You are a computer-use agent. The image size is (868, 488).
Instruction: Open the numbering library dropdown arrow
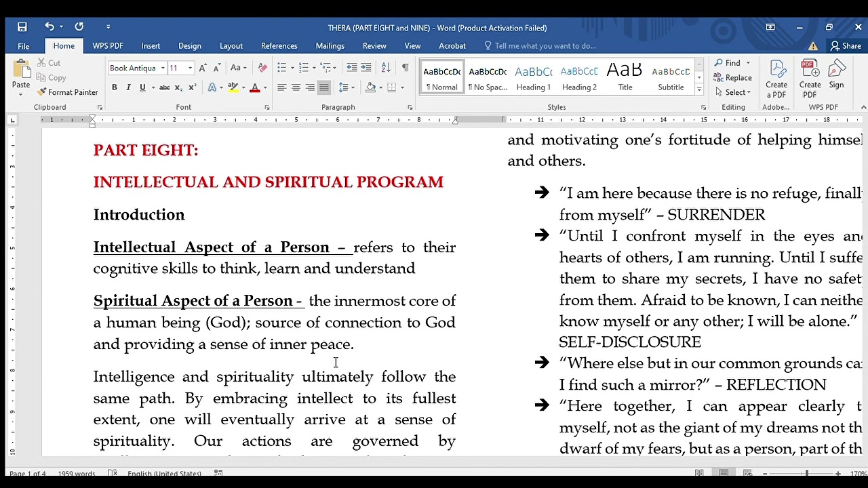[313, 68]
